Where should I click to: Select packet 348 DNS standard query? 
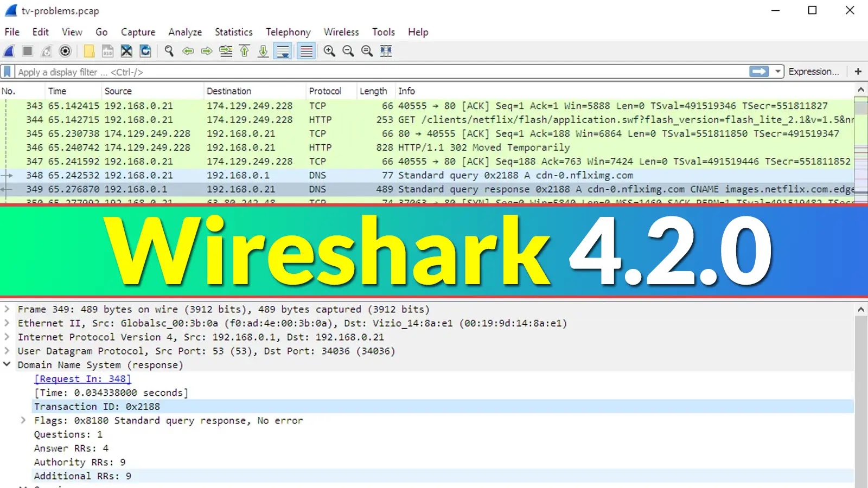click(427, 175)
